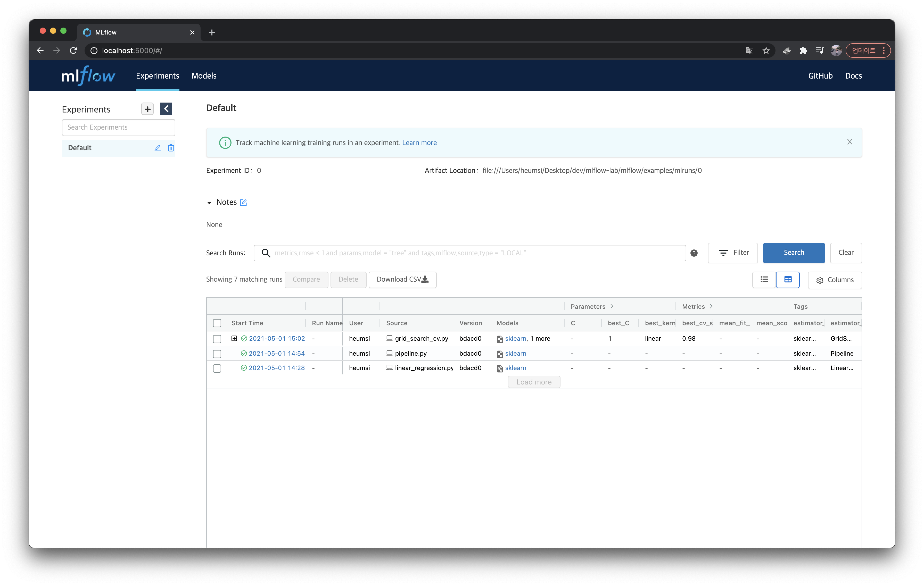The image size is (924, 586).
Task: Open the search runs help question icon
Action: click(694, 253)
